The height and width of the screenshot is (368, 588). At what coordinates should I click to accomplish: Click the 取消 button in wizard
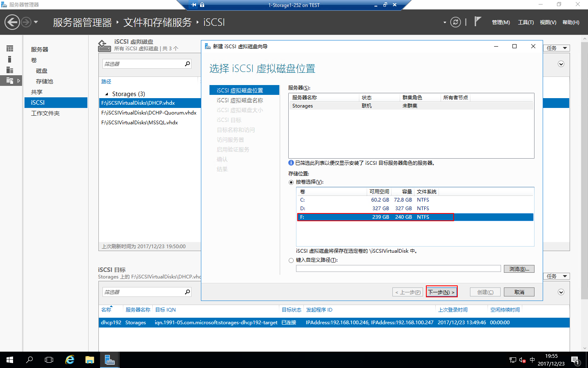tap(519, 292)
